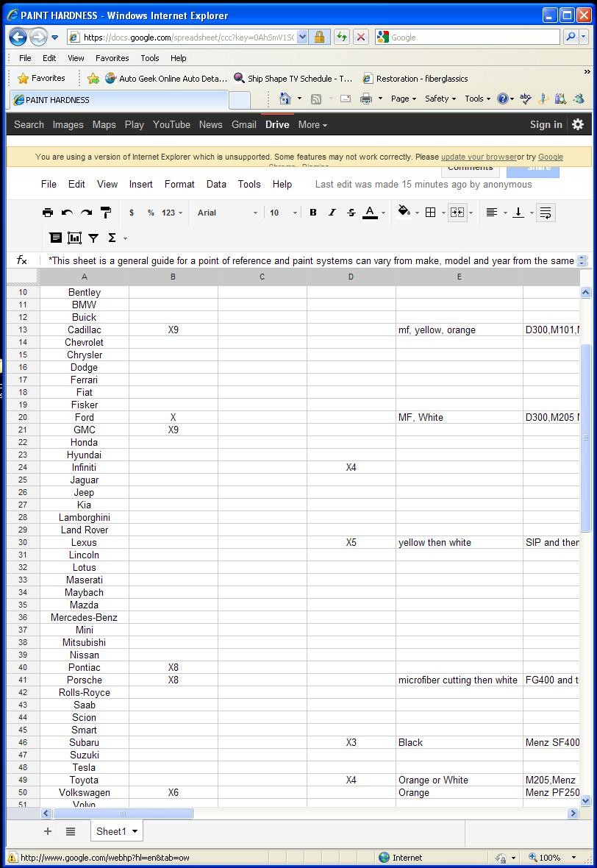Click the vertical align icon
The image size is (597, 868).
tap(518, 213)
